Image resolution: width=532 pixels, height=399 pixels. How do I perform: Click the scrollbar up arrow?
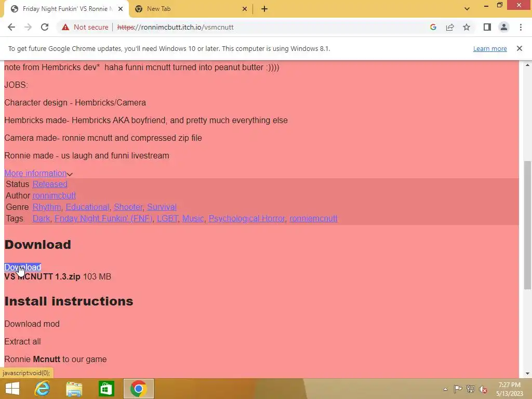(527, 65)
